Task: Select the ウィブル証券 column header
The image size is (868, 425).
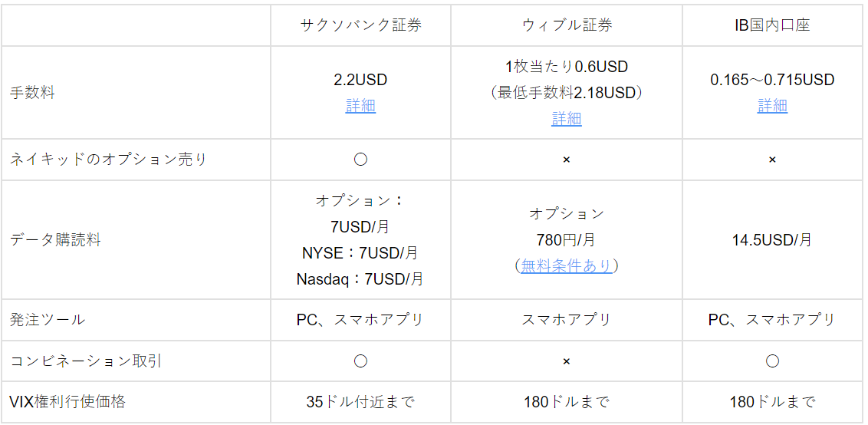Action: (567, 25)
